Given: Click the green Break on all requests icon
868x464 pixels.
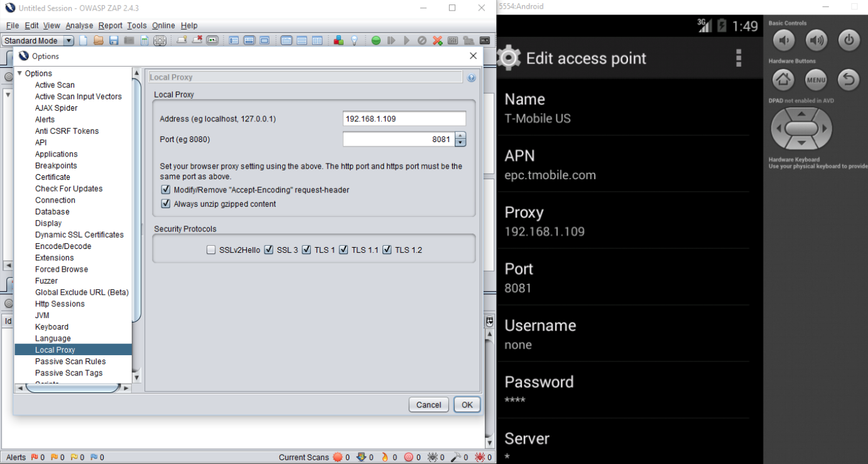Looking at the screenshot, I should pyautogui.click(x=376, y=40).
